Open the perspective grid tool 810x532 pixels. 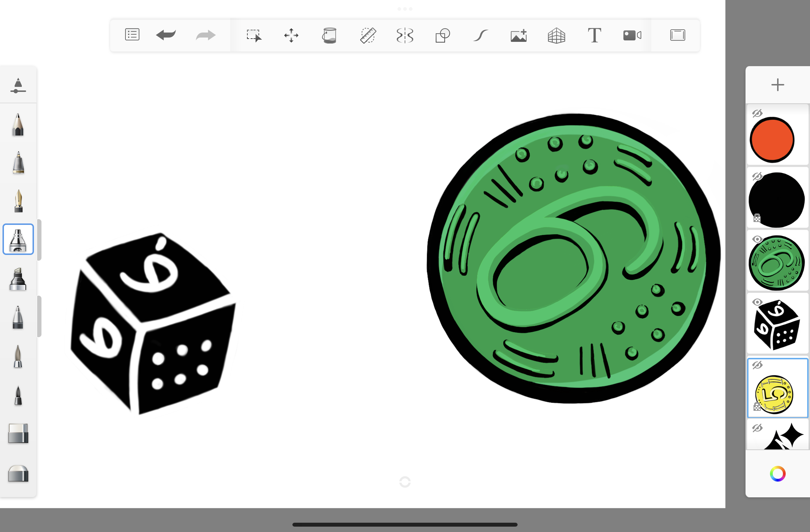click(x=557, y=35)
